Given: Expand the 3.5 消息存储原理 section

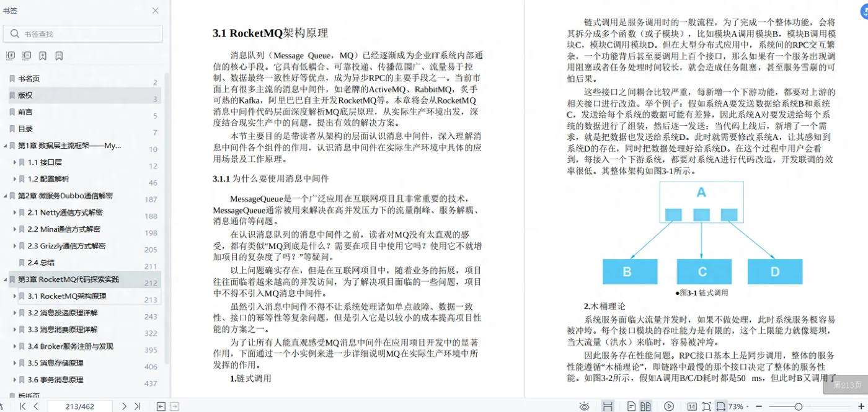Looking at the screenshot, I should click(15, 363).
